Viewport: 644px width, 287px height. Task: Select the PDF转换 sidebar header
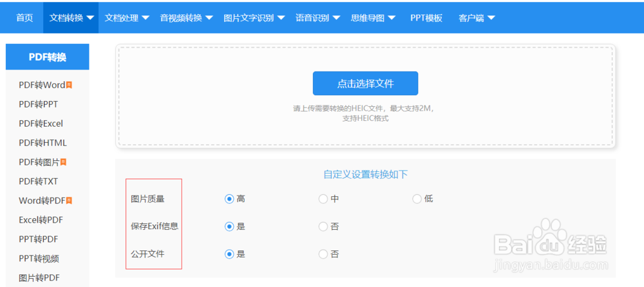click(48, 57)
